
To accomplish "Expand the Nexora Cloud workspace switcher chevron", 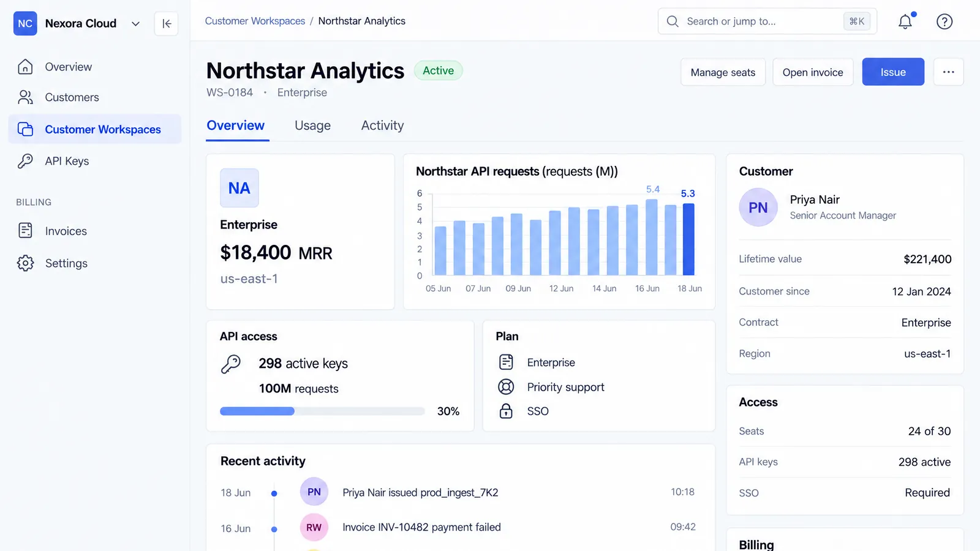I will [135, 24].
